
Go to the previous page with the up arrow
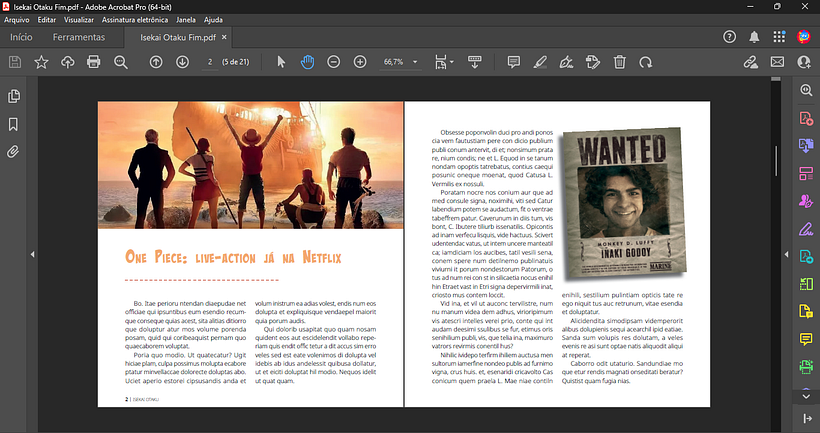[156, 62]
